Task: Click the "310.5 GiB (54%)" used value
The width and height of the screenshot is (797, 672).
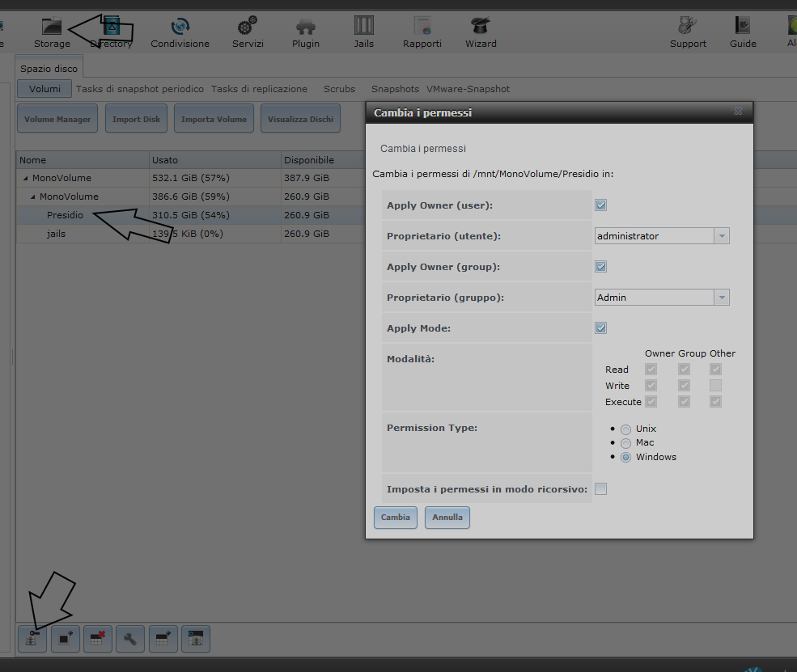Action: click(x=191, y=215)
